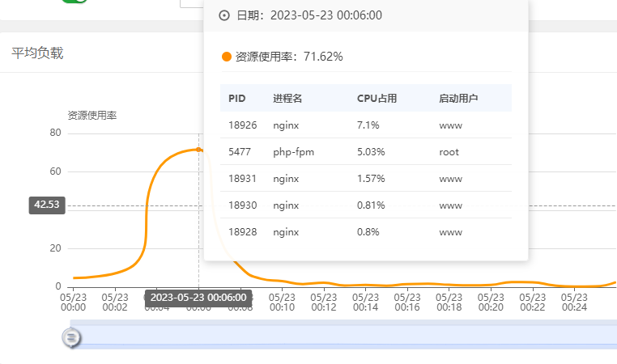Click the tooltip date 2023-05-23 00:06:00
The image size is (617, 364).
(x=326, y=15)
